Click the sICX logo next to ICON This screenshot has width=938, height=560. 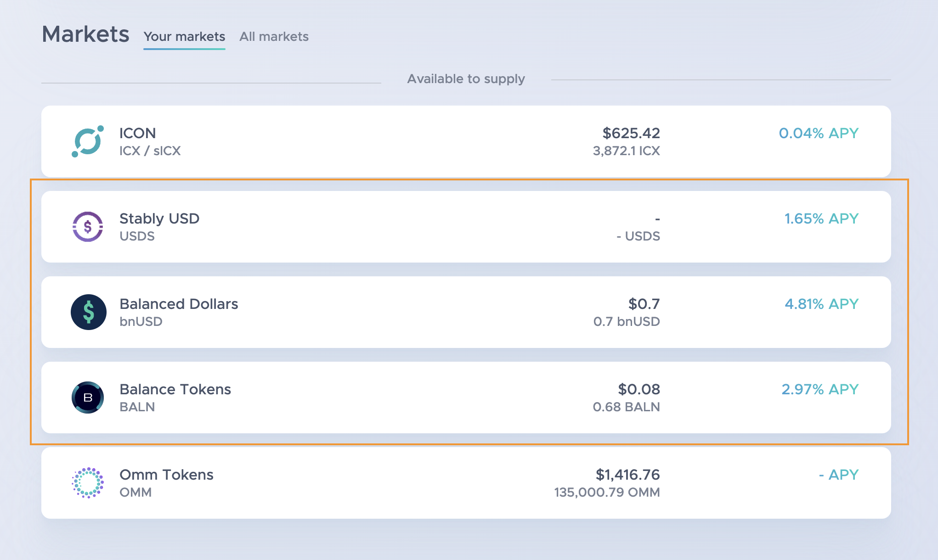(x=89, y=141)
